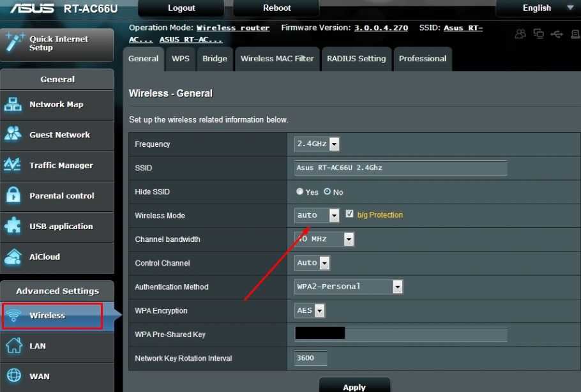
Task: Toggle the b/g Protection checkbox
Action: point(349,215)
